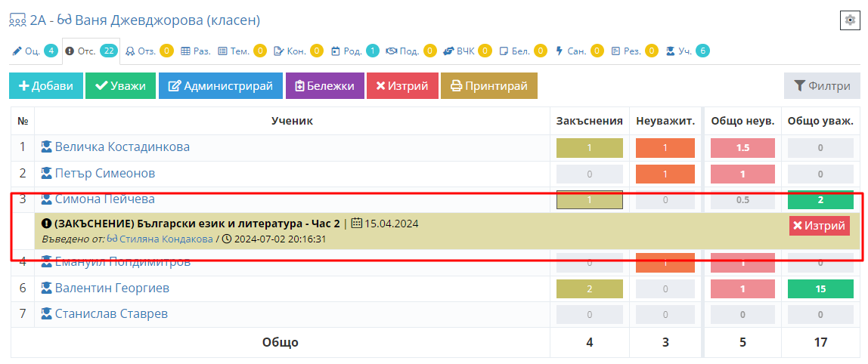The image size is (868, 364).
Task: Click student icon beside Величка Костадинкова
Action: pos(46,147)
